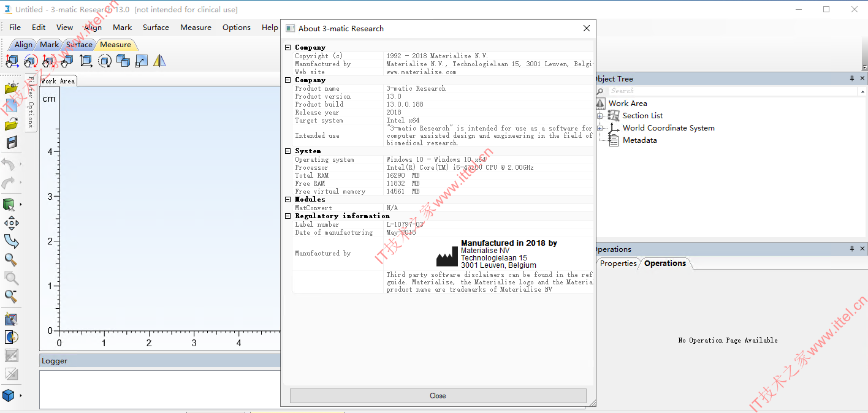Collapse the Company section containing Copyright
The image size is (868, 413).
(x=288, y=47)
